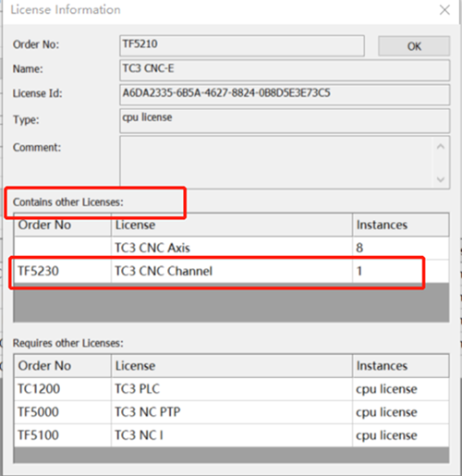The width and height of the screenshot is (462, 476).
Task: Click the License header in Contains table
Action: point(232,225)
